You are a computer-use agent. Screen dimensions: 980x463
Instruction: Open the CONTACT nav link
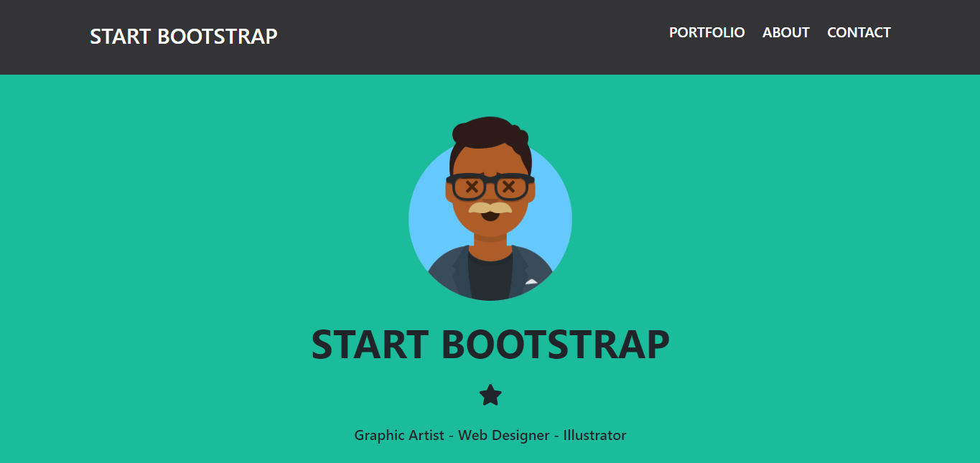[x=859, y=32]
